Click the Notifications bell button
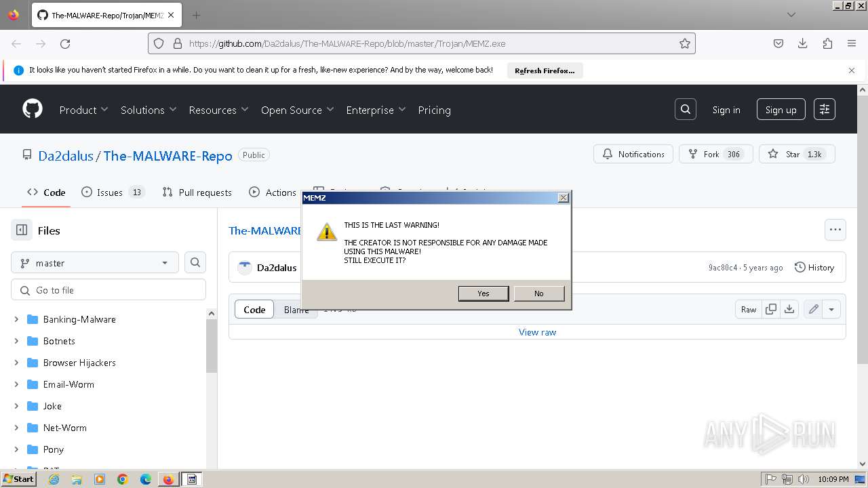Image resolution: width=868 pixels, height=488 pixels. click(x=633, y=154)
